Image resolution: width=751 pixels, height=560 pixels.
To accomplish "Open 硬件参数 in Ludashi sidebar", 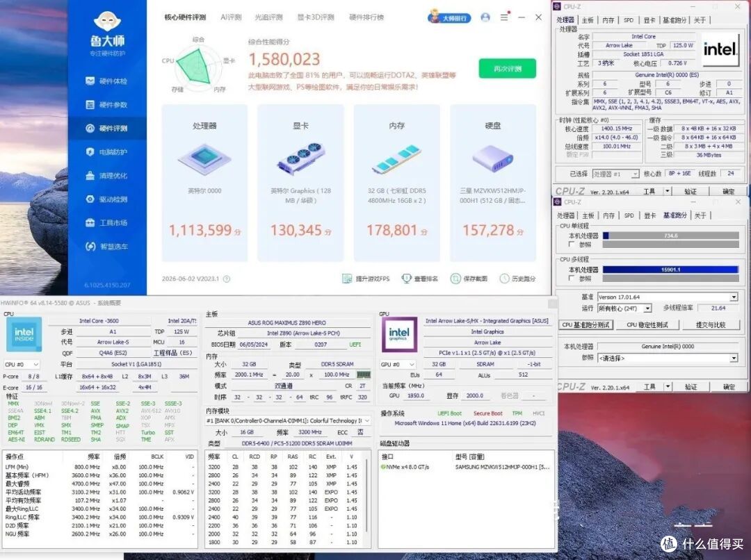I will [106, 104].
